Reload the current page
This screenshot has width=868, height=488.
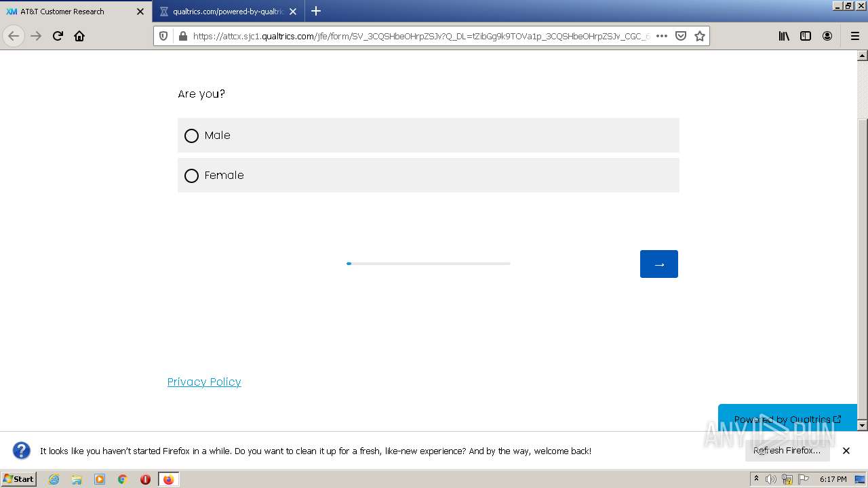(58, 36)
